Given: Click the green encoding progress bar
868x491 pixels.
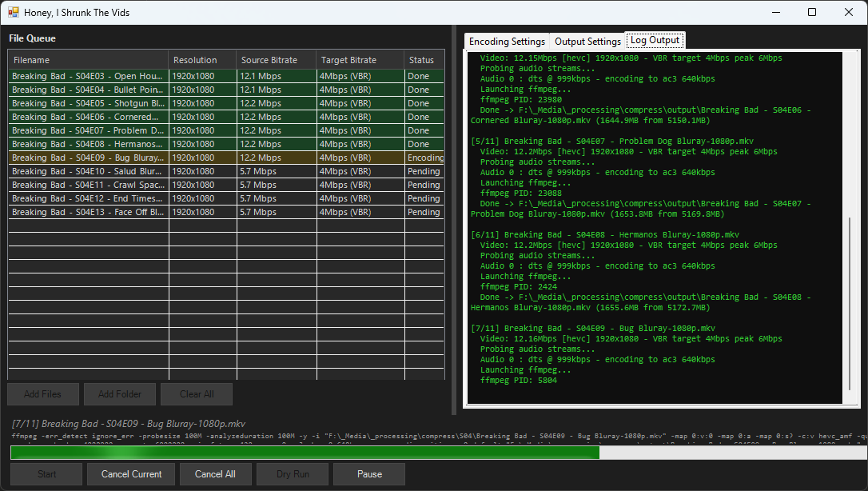Looking at the screenshot, I should point(304,453).
